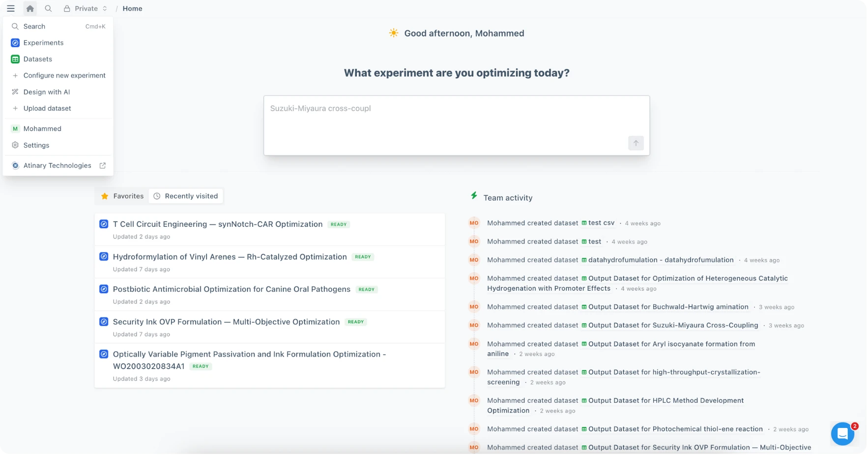The width and height of the screenshot is (868, 455).
Task: Click the Home breadcrumb
Action: click(x=132, y=8)
